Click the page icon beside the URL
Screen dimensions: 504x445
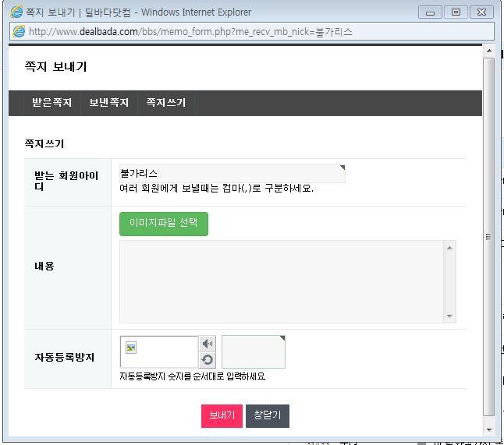point(19,31)
